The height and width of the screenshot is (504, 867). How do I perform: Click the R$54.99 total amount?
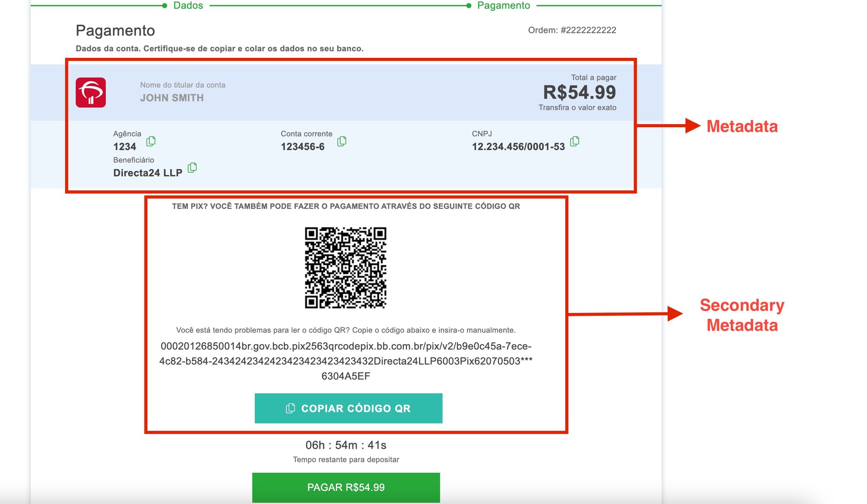pyautogui.click(x=580, y=93)
